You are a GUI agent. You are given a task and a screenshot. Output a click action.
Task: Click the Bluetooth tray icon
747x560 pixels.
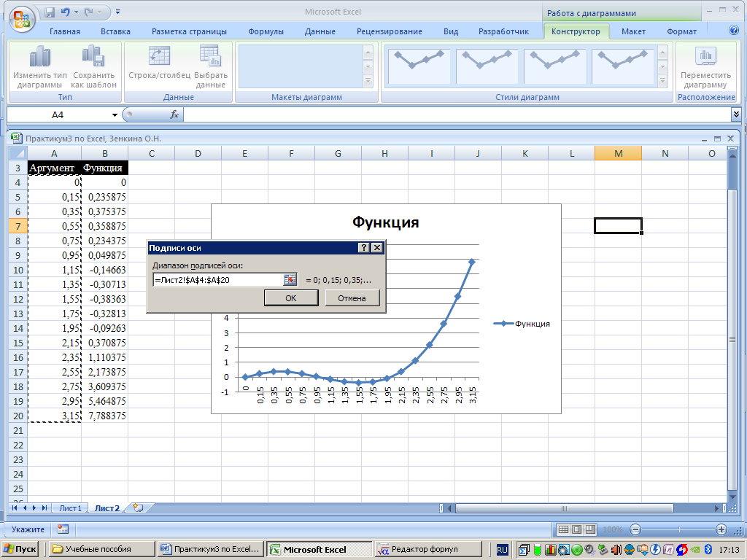[x=708, y=550]
